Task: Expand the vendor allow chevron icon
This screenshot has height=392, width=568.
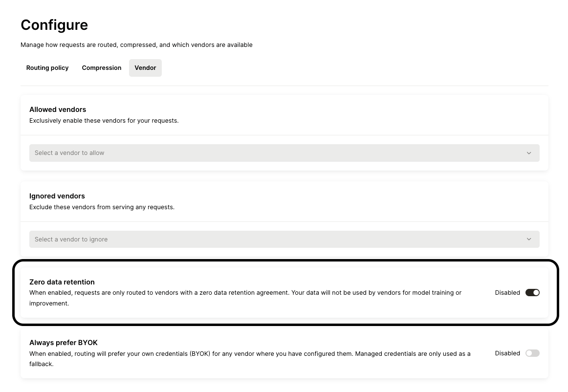Action: point(528,152)
